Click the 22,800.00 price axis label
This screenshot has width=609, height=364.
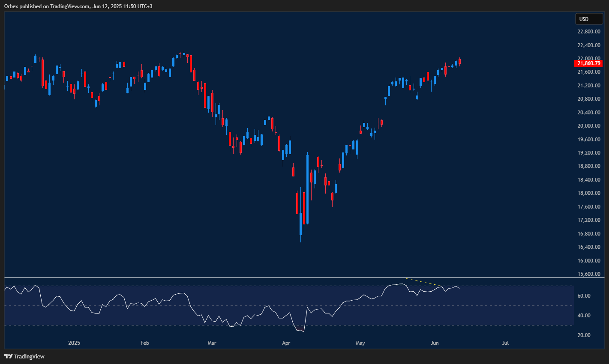pyautogui.click(x=588, y=32)
